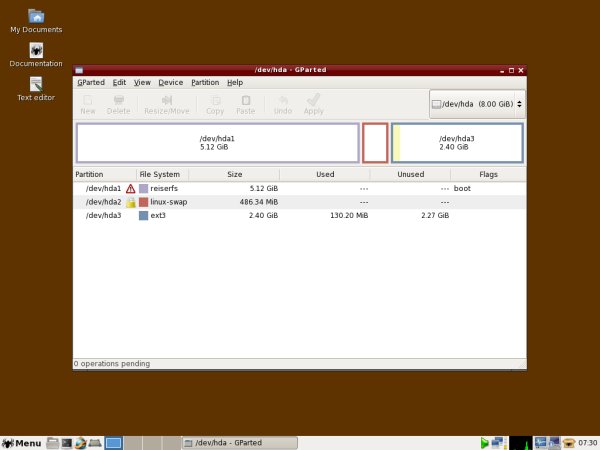Click the red linux-swap block in disk map
The image size is (600, 450).
(375, 142)
